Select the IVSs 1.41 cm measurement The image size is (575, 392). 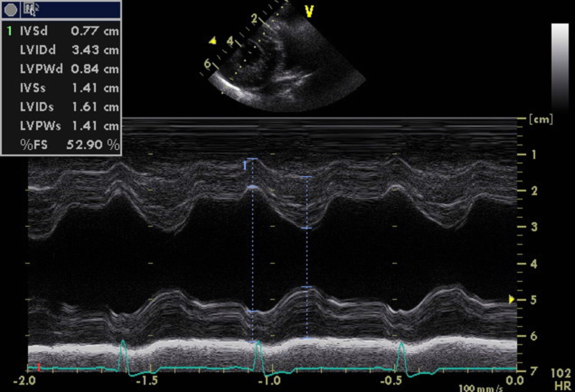(x=69, y=88)
